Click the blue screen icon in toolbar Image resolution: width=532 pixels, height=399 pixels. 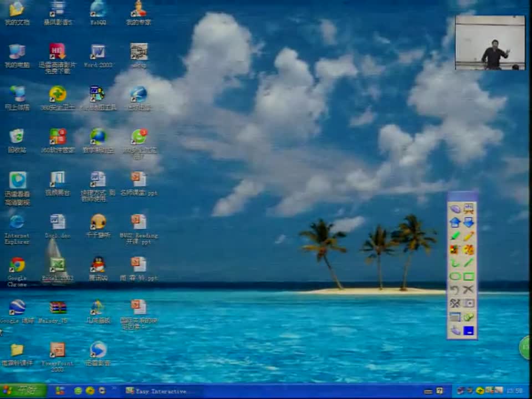click(x=469, y=331)
